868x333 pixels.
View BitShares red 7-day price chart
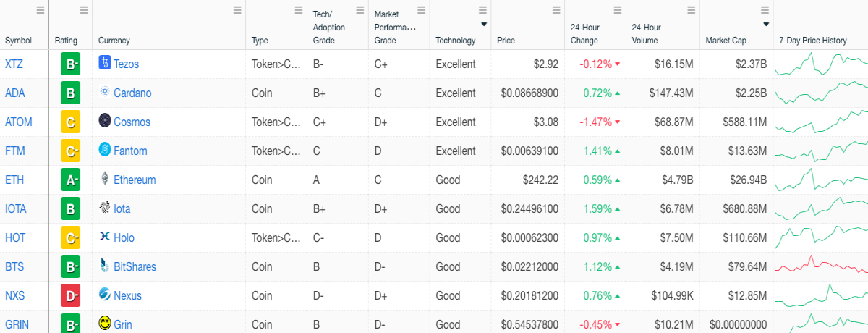point(821,266)
